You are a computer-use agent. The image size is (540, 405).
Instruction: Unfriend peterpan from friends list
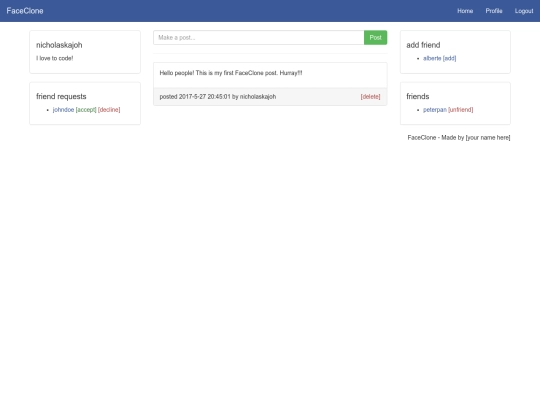460,110
